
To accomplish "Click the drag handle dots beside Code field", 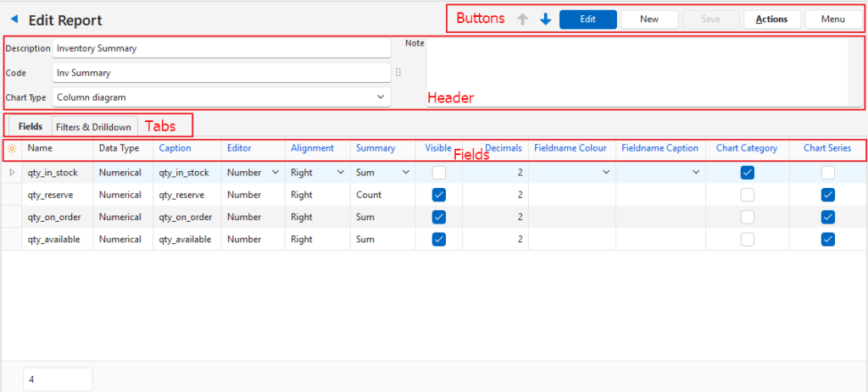I will [398, 73].
